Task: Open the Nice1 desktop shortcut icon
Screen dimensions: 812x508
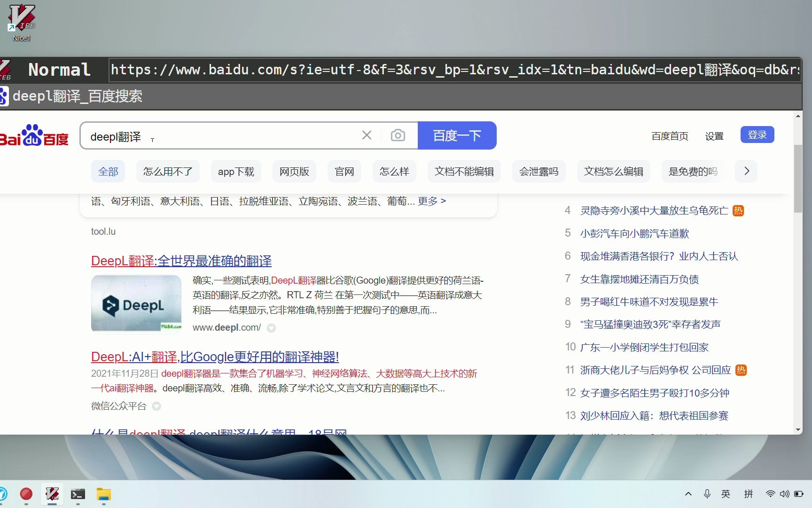Action: point(22,22)
